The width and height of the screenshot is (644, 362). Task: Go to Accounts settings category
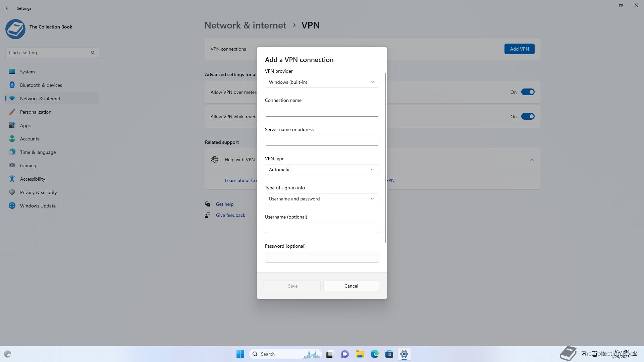[30, 139]
